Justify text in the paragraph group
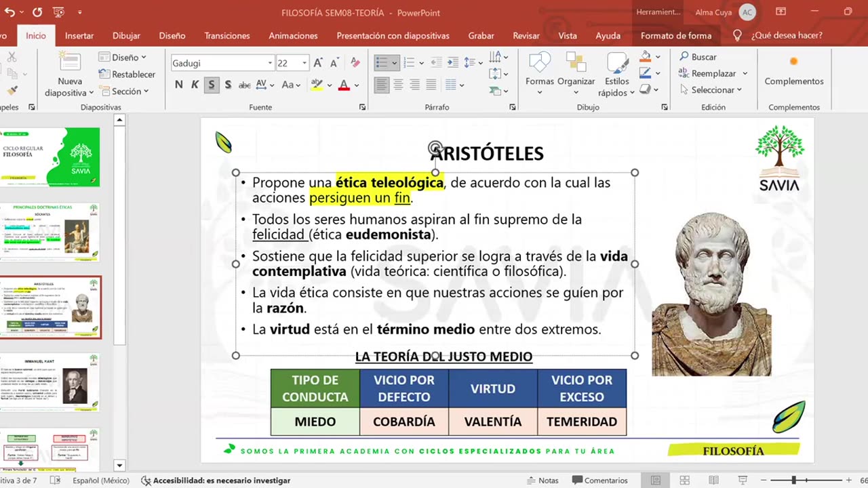This screenshot has width=868, height=488. click(x=431, y=85)
